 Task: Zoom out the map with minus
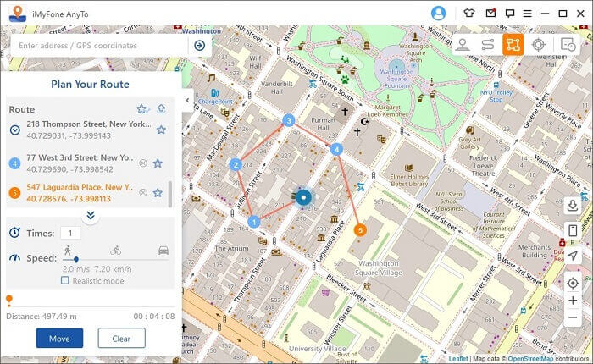point(573,317)
